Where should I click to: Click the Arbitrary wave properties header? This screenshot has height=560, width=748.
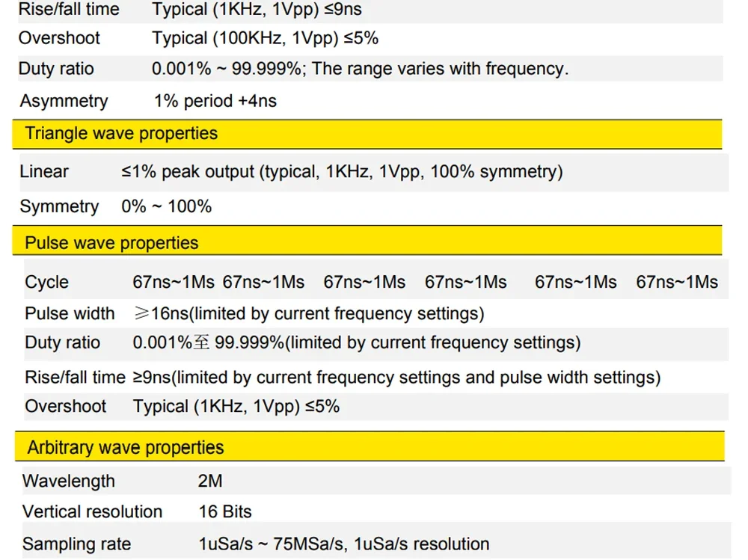tap(370, 446)
